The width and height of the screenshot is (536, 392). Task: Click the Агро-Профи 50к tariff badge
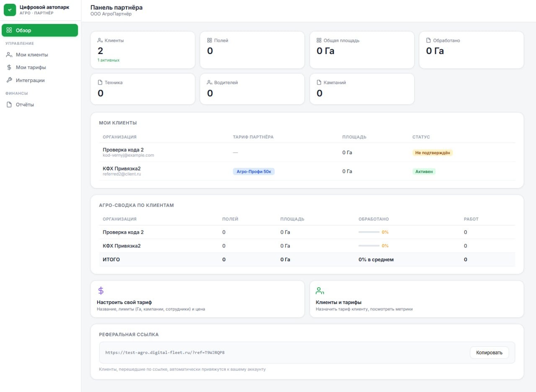point(254,171)
